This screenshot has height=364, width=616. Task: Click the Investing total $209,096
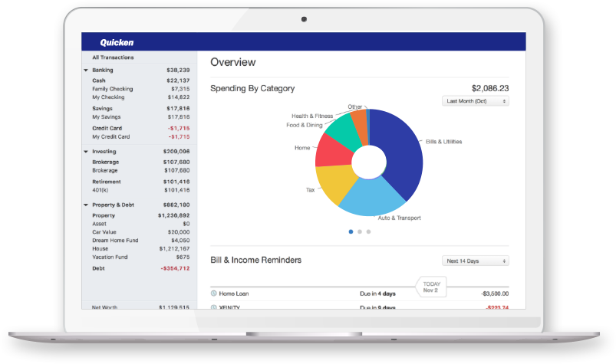176,152
